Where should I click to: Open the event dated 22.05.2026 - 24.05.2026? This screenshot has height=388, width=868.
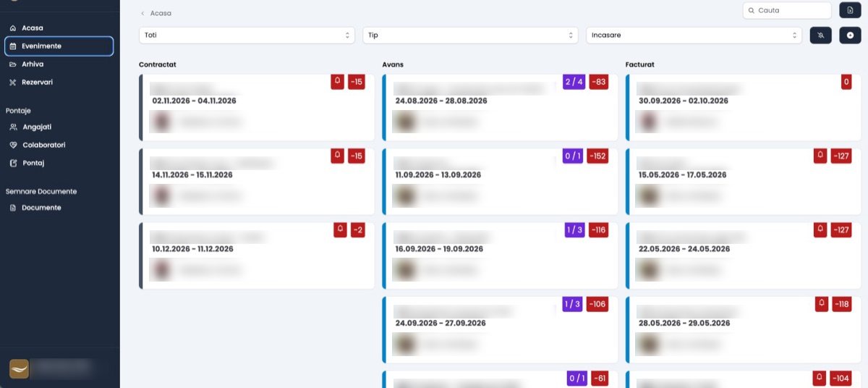point(743,255)
